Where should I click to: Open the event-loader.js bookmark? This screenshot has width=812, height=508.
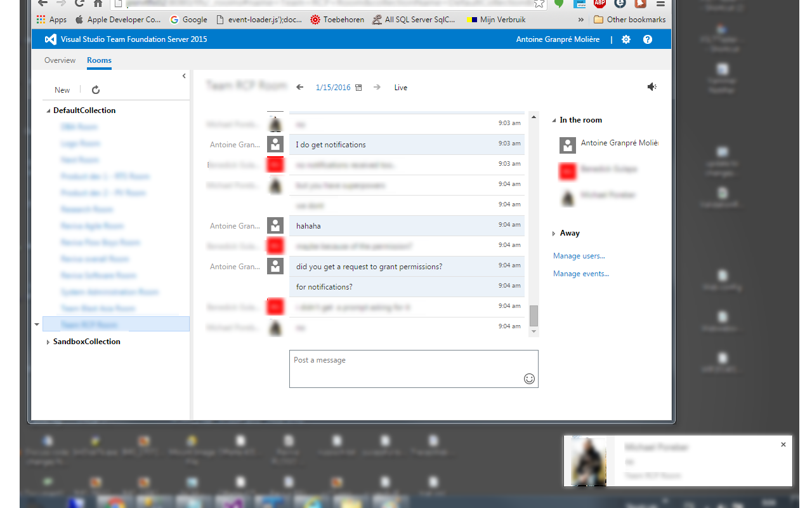(x=259, y=20)
